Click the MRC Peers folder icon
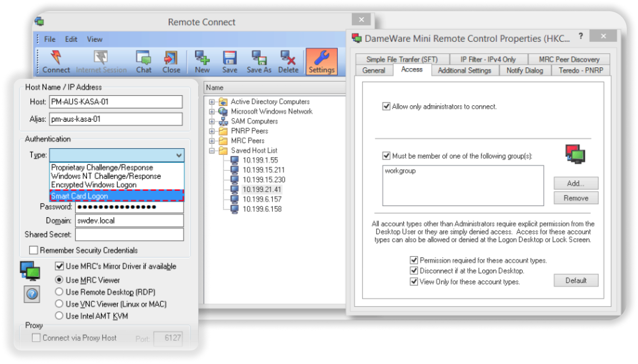The width and height of the screenshot is (638, 364). 223,141
